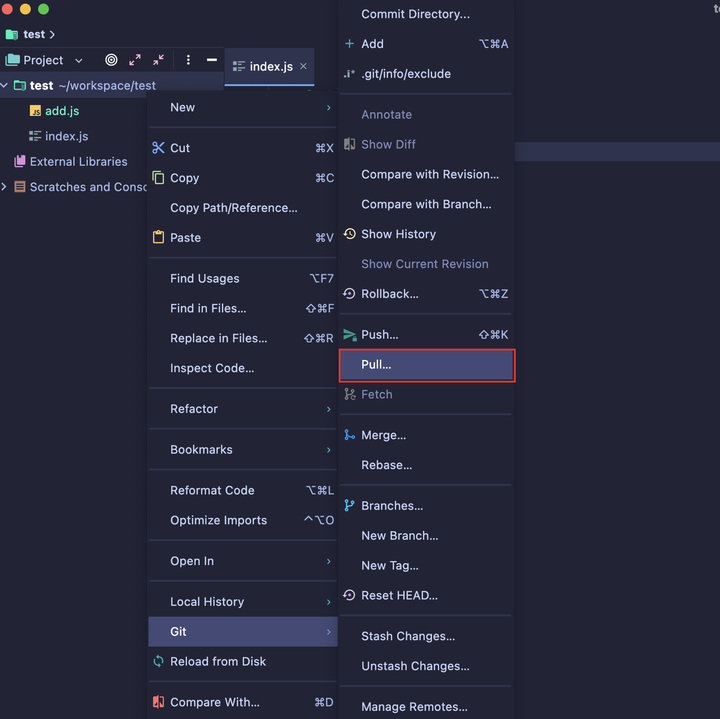
Task: Choose Show History in Git submenu
Action: pos(426,234)
